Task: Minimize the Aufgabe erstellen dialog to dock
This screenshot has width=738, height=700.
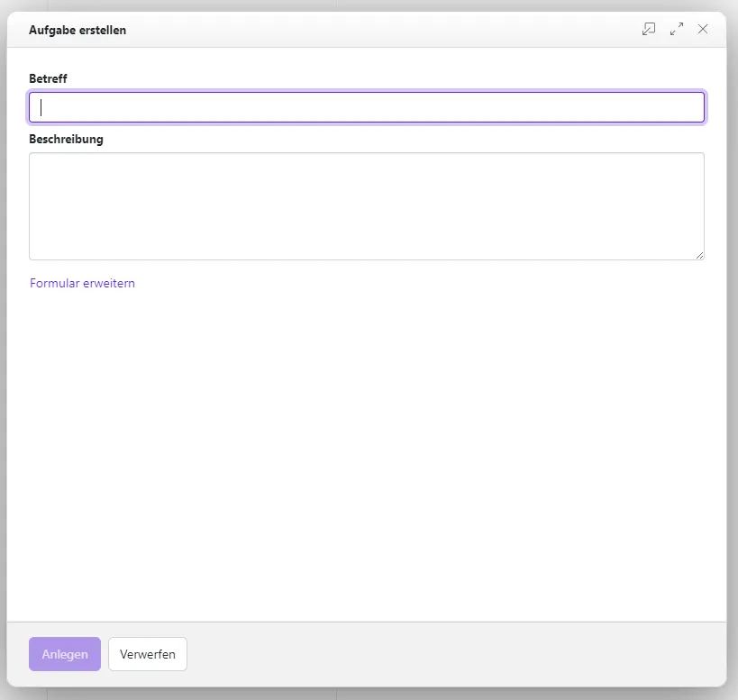Action: point(649,29)
